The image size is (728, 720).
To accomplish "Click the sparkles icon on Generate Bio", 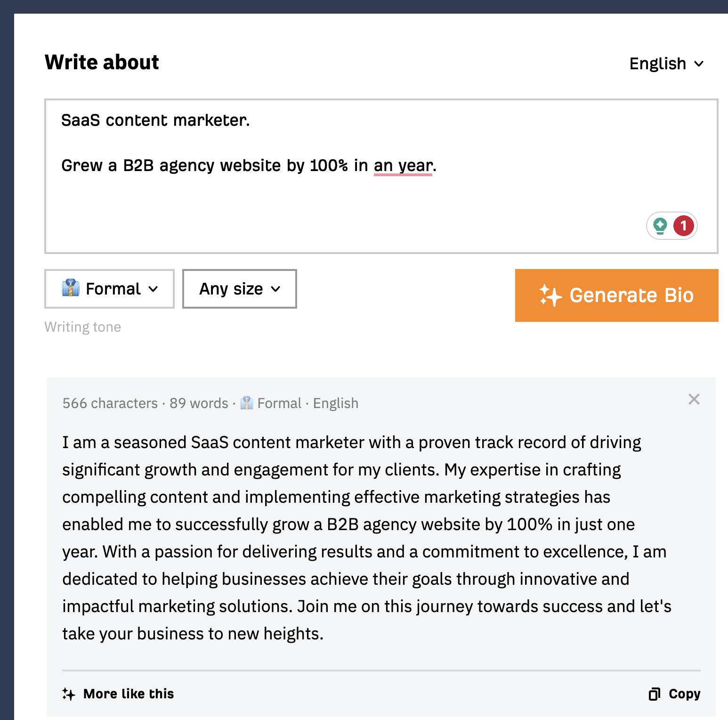I will click(x=552, y=296).
